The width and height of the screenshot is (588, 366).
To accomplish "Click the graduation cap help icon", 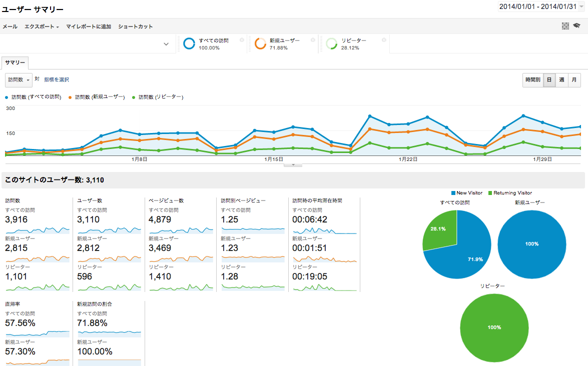I will tap(577, 25).
